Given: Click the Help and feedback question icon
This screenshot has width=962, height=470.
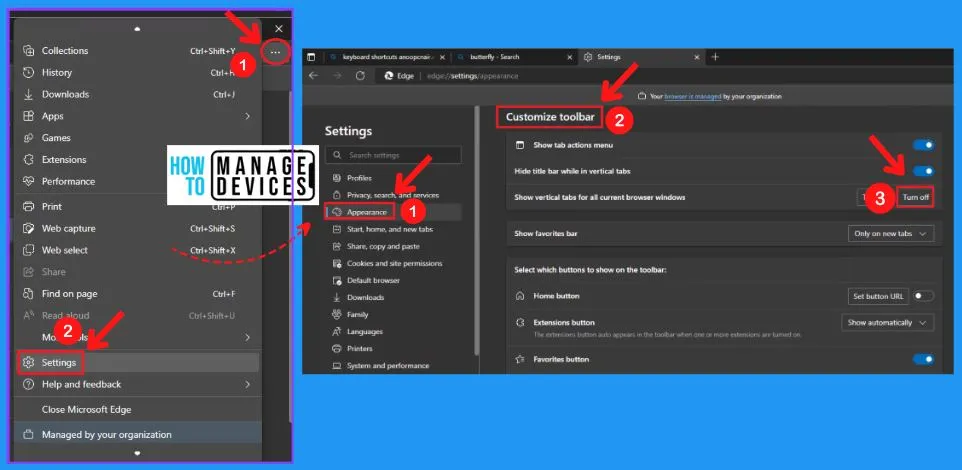Looking at the screenshot, I should tap(28, 384).
